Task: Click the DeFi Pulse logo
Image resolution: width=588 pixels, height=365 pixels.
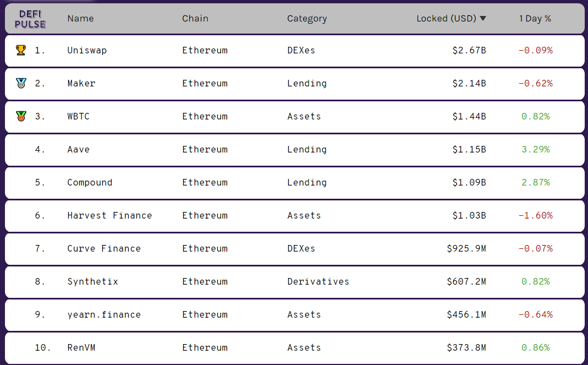Action: click(30, 19)
